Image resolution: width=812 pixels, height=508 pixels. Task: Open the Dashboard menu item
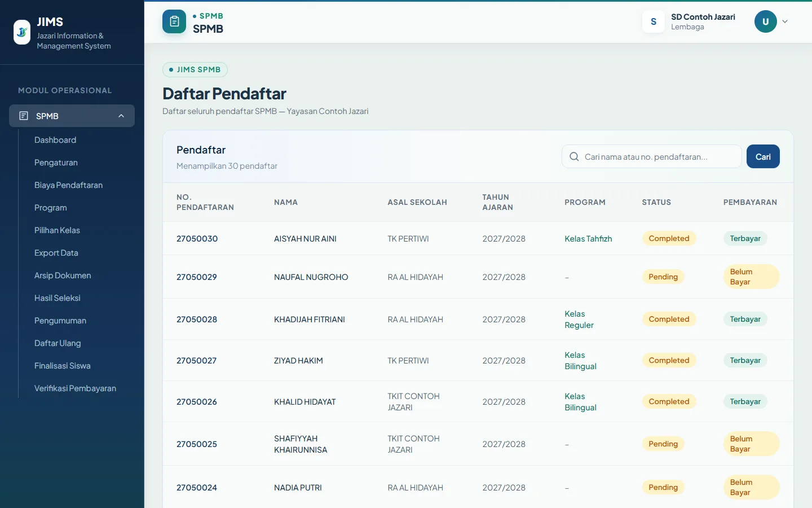click(x=55, y=140)
